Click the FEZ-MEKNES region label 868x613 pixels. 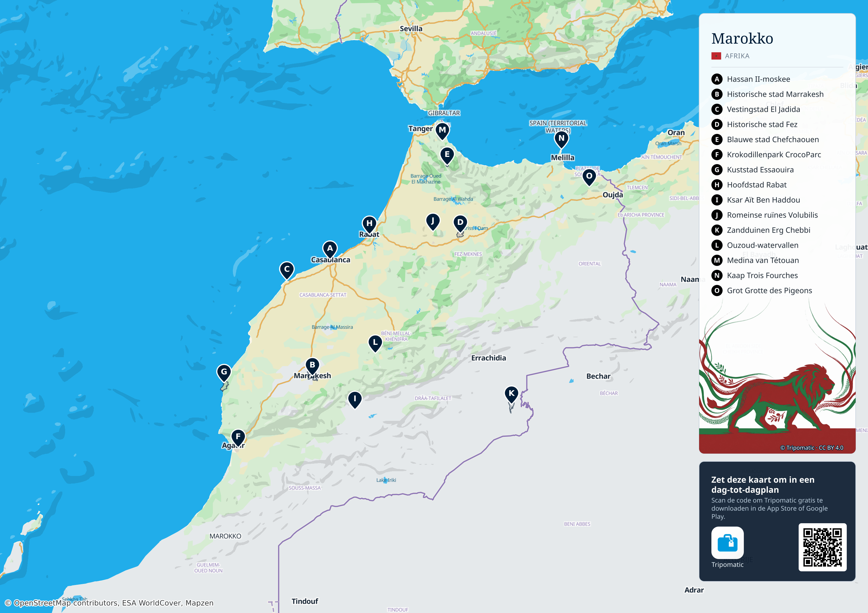(x=468, y=254)
